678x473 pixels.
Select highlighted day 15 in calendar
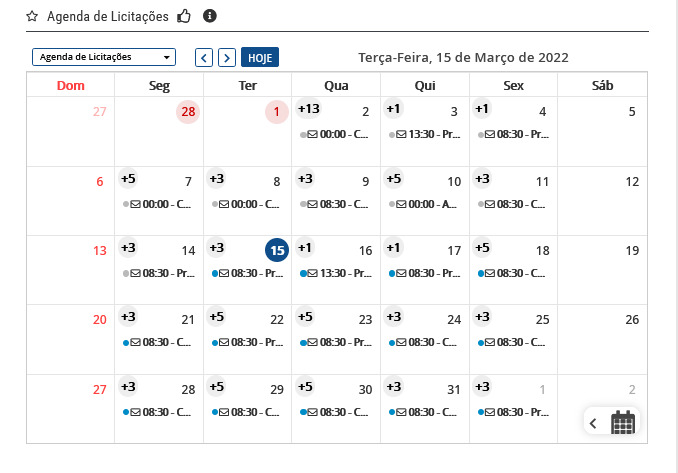tap(278, 250)
